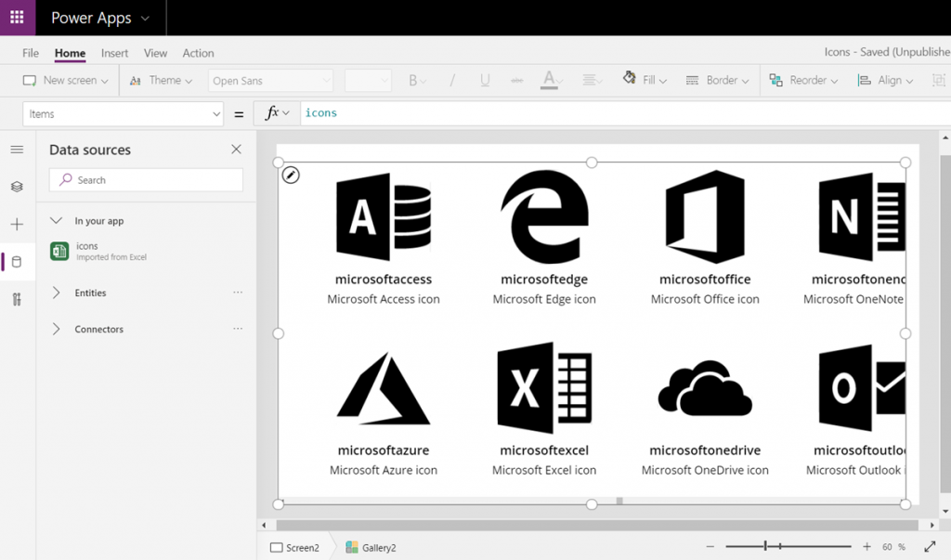Open the app launcher waffle icon
951x560 pixels.
(17, 17)
